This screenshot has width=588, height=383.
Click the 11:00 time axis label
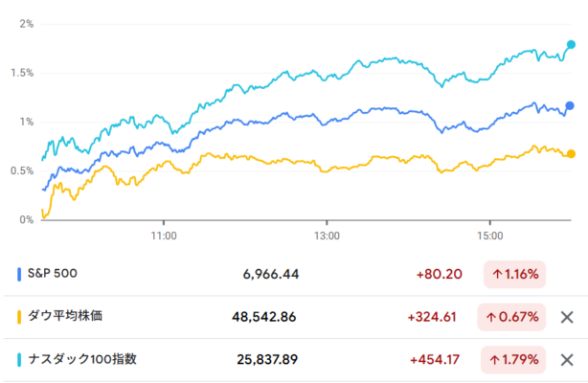[x=164, y=234]
